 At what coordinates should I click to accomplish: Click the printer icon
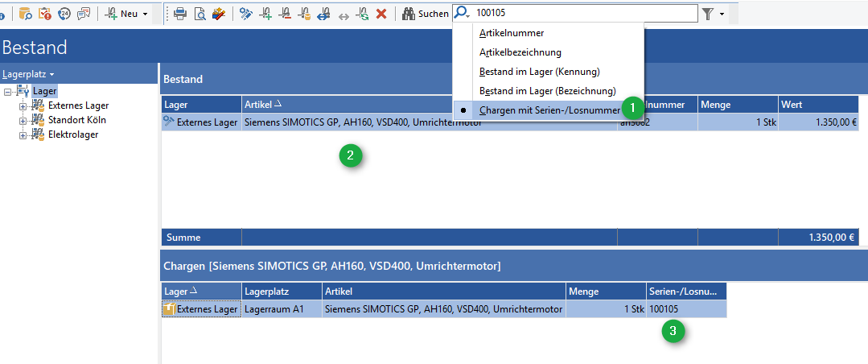coord(180,14)
